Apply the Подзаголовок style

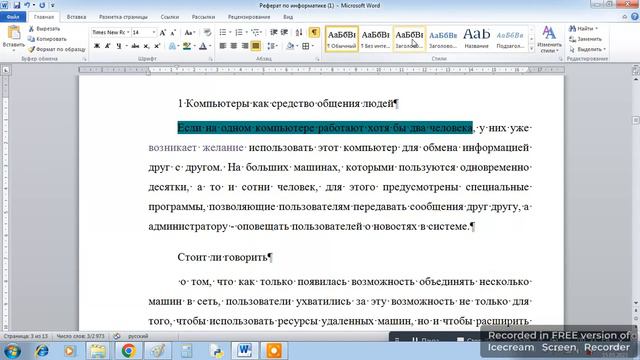(x=510, y=39)
